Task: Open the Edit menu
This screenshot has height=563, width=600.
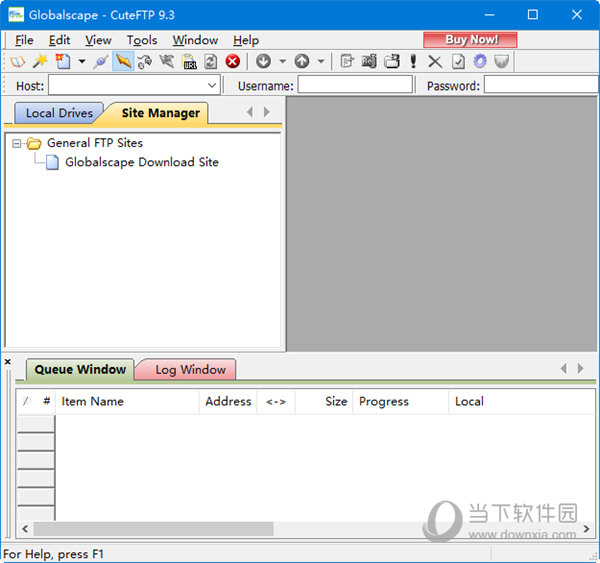Action: point(59,40)
